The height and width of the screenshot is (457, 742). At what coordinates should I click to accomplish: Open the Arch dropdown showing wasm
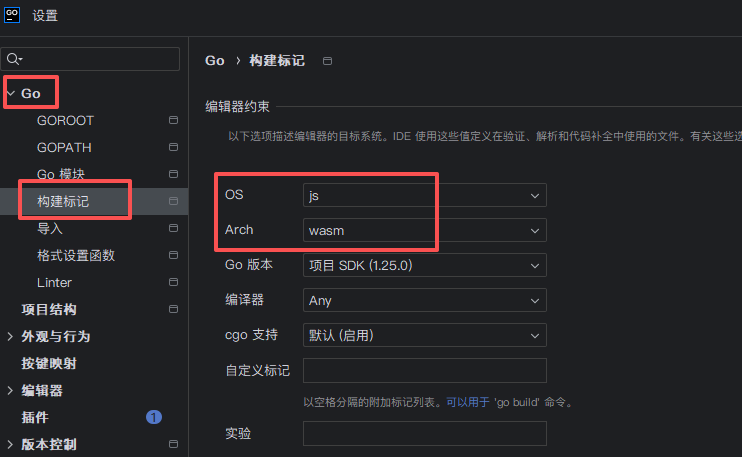(424, 230)
